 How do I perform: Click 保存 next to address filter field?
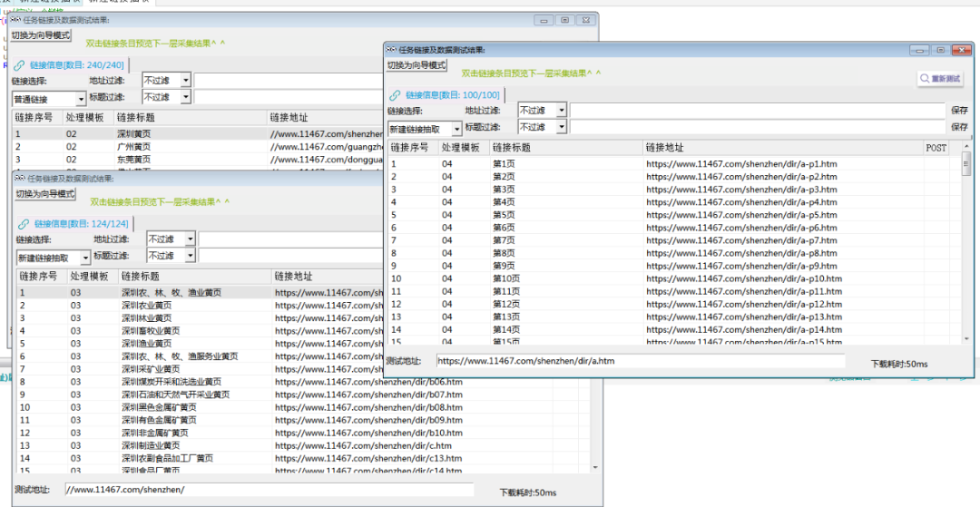(x=959, y=111)
